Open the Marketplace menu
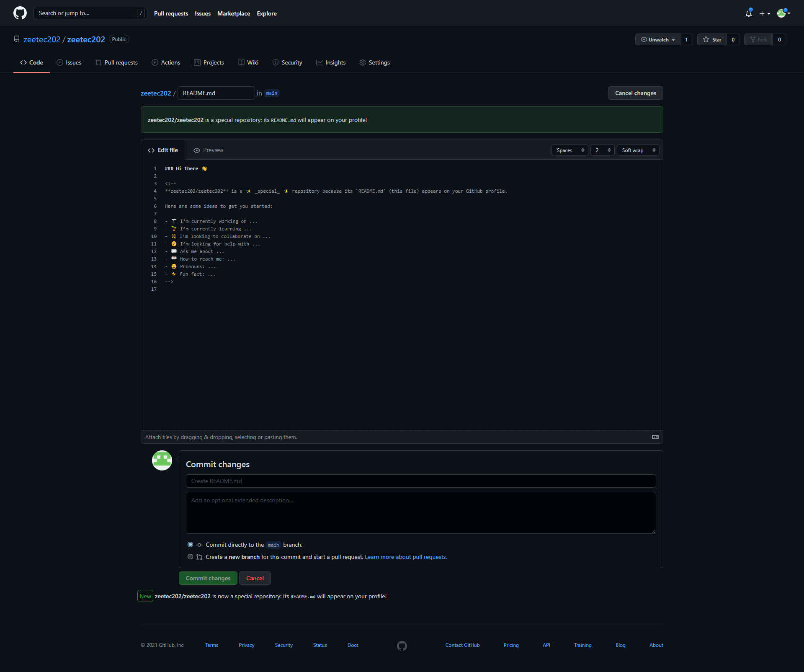Image resolution: width=804 pixels, height=672 pixels. (233, 13)
